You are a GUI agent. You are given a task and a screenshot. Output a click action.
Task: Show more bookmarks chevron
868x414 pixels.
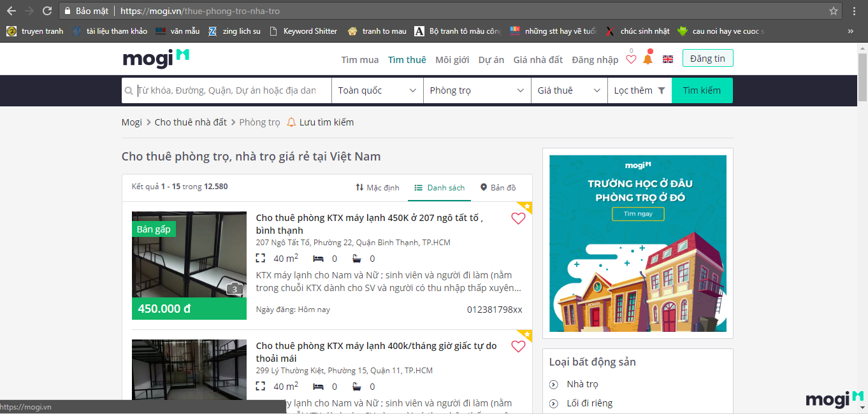point(851,31)
